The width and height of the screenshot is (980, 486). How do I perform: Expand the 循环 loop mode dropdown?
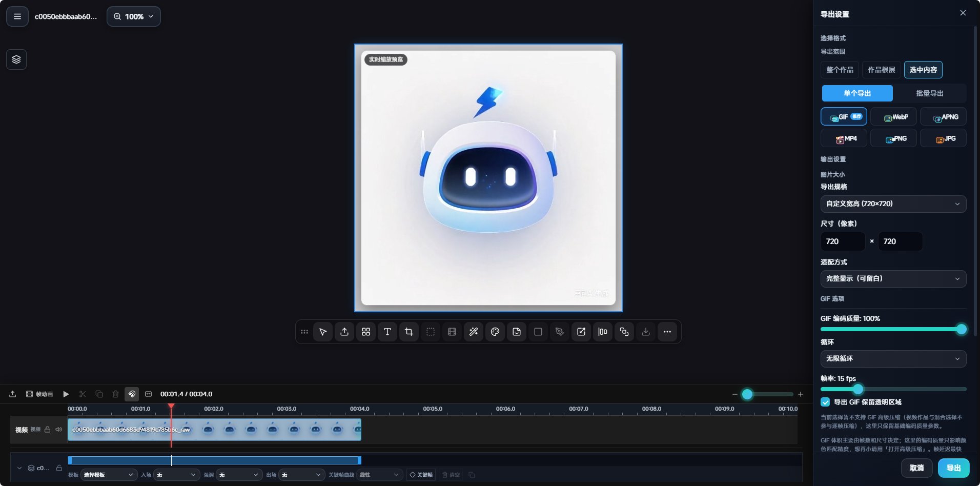893,359
